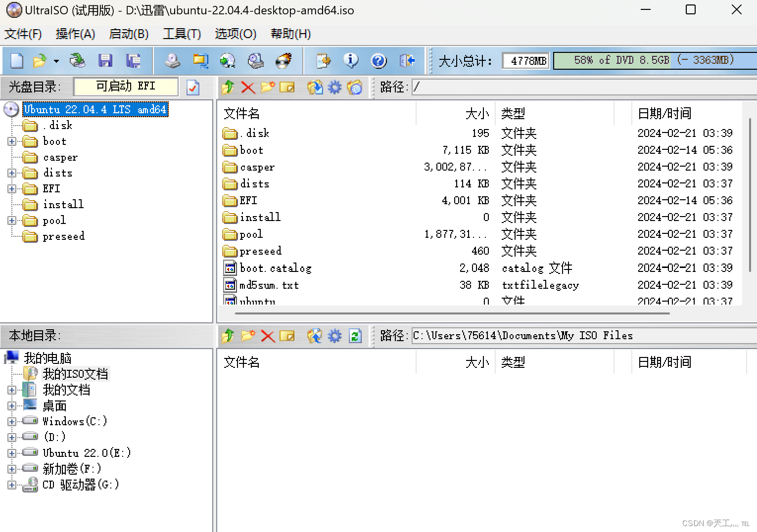Open the 启动(B) menu

point(129,34)
